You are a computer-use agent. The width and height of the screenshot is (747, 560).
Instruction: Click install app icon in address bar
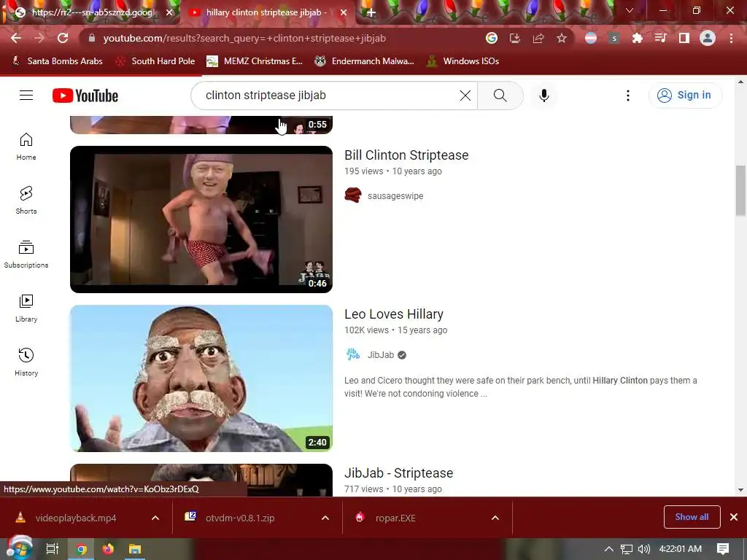coord(515,38)
